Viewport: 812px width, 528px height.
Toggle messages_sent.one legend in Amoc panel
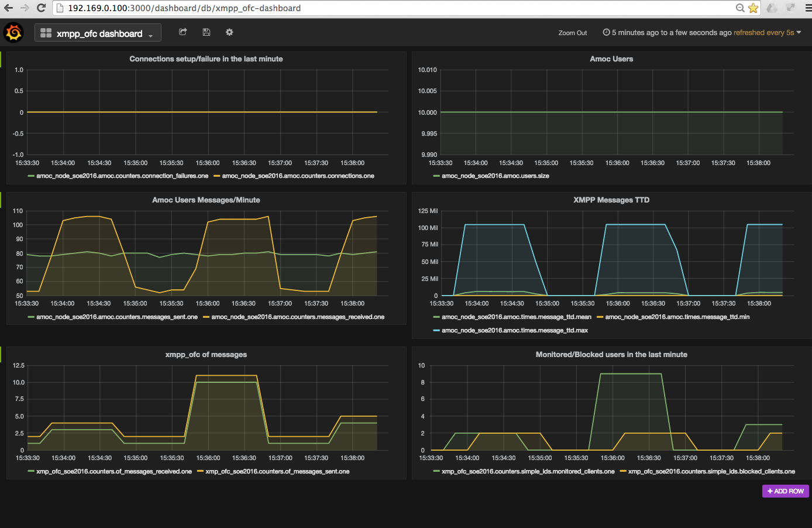pyautogui.click(x=117, y=317)
